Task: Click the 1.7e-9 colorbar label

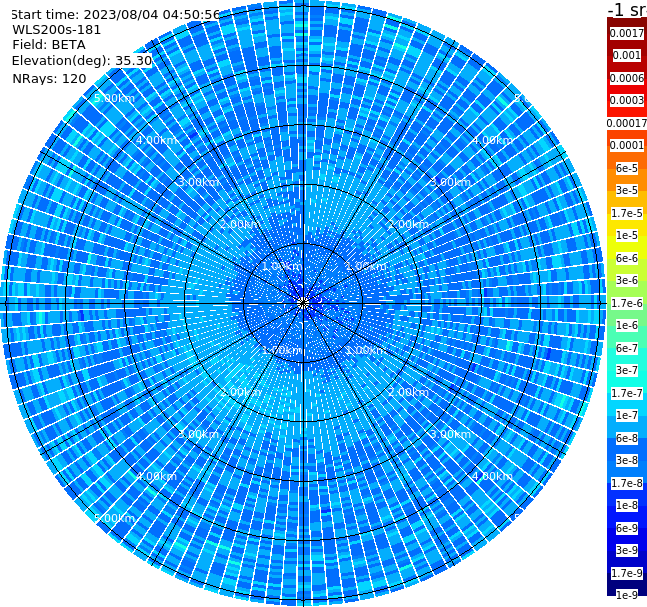Action: (627, 573)
